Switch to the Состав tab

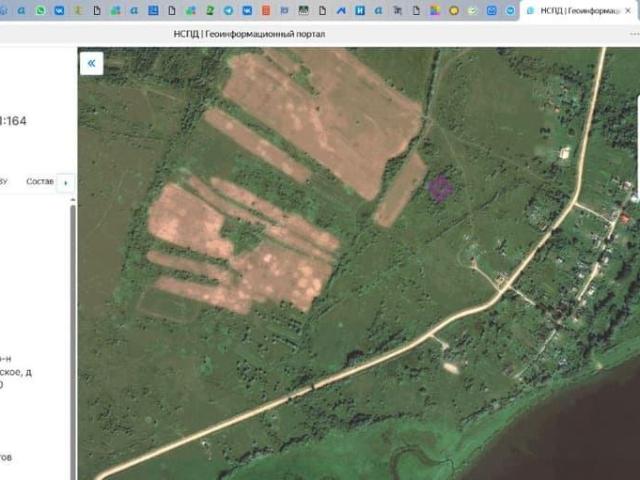coord(40,181)
